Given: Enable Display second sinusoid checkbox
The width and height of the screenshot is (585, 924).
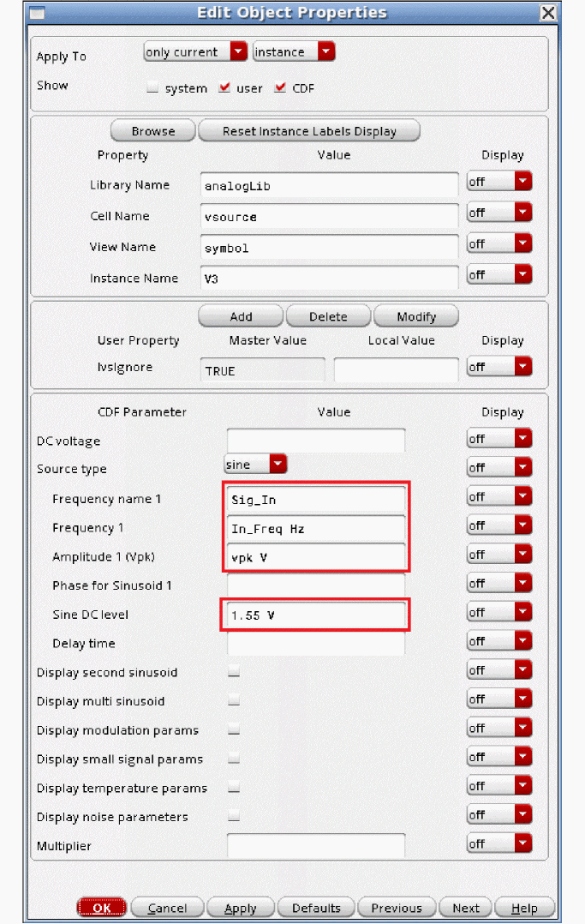Looking at the screenshot, I should 234,671.
